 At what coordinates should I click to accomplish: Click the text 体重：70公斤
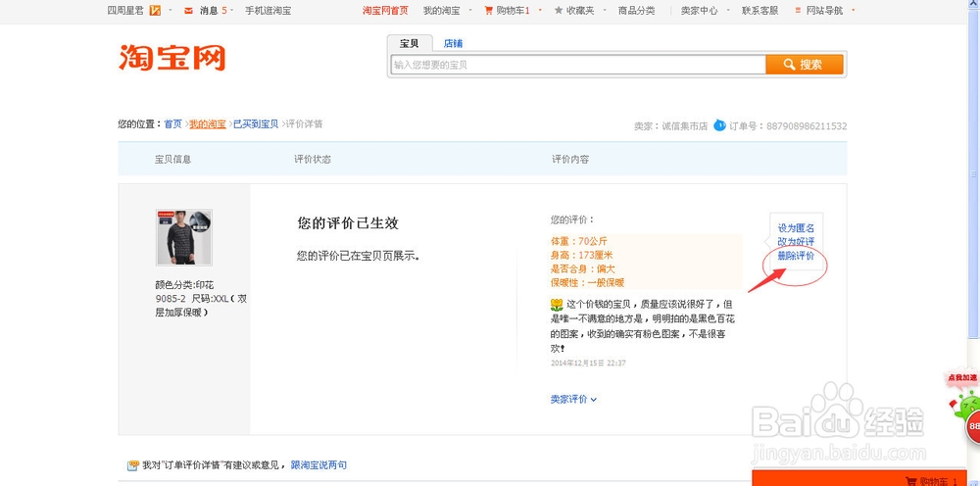point(579,241)
